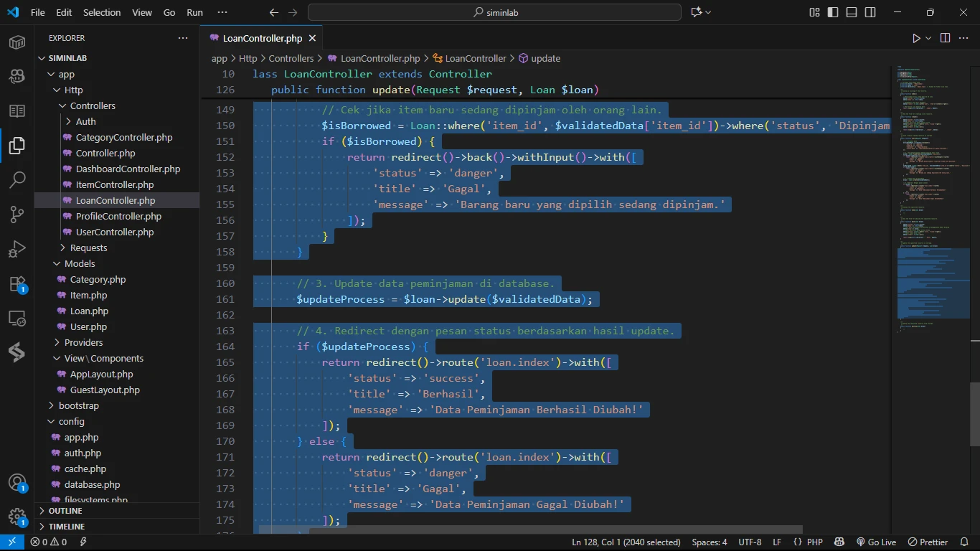Open the Extensions view

pos(17,283)
